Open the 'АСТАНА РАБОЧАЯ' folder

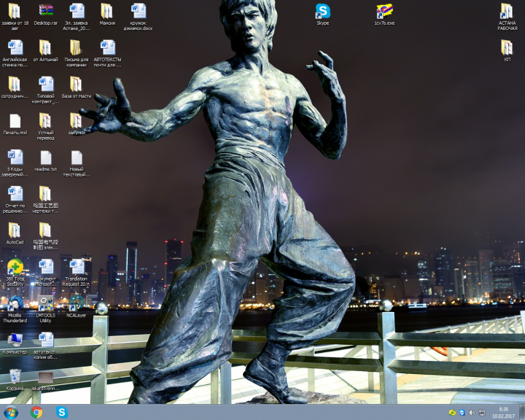(x=507, y=16)
